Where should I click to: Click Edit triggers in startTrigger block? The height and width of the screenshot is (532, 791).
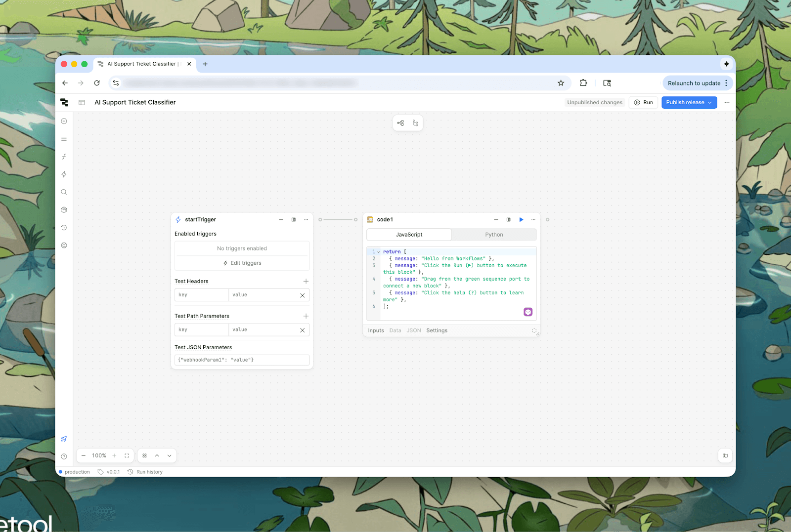[242, 263]
